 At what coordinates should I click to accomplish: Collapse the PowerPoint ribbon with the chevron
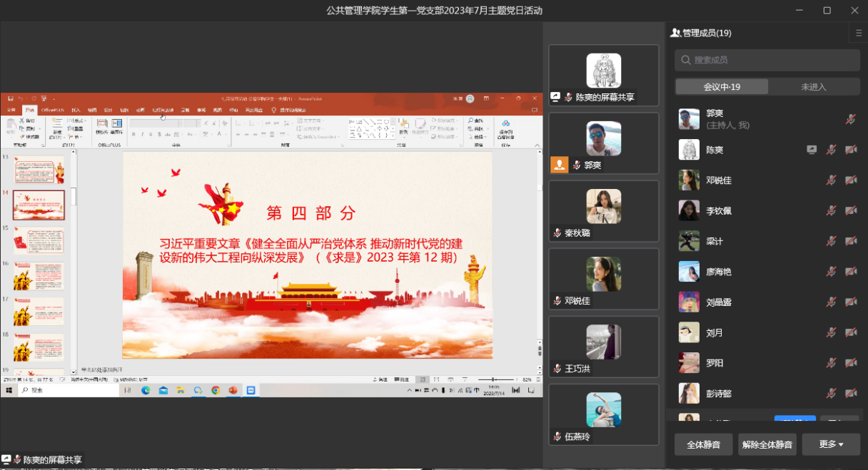[x=537, y=145]
